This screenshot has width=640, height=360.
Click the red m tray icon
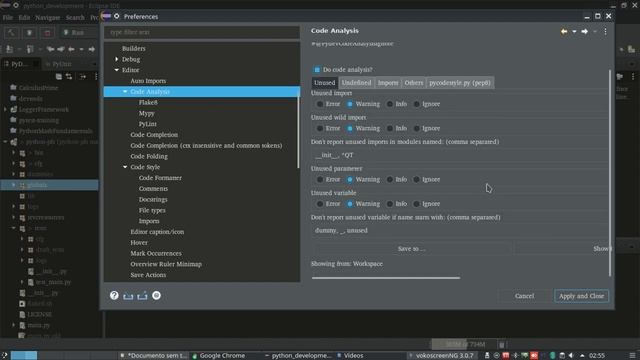pyautogui.click(x=506, y=356)
